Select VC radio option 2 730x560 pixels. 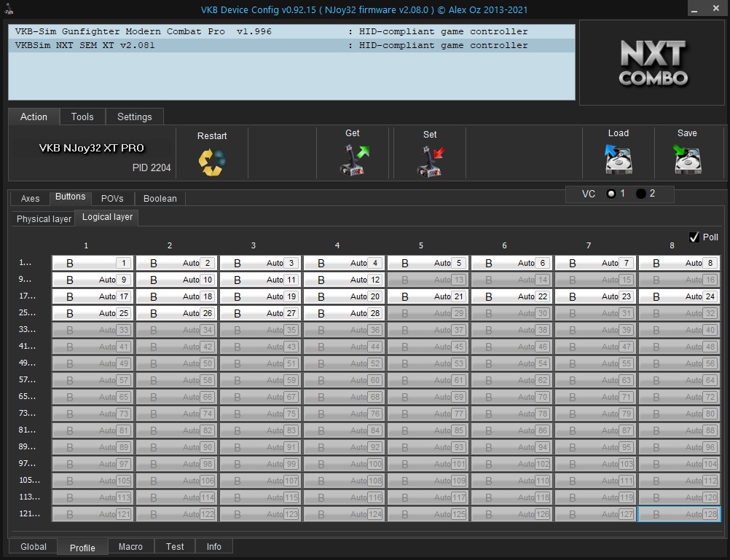(641, 194)
